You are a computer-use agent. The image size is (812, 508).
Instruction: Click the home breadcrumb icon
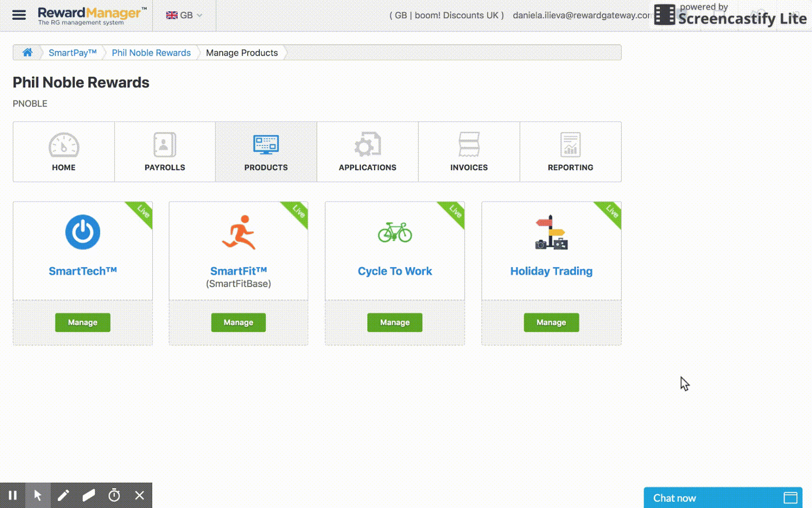click(27, 52)
